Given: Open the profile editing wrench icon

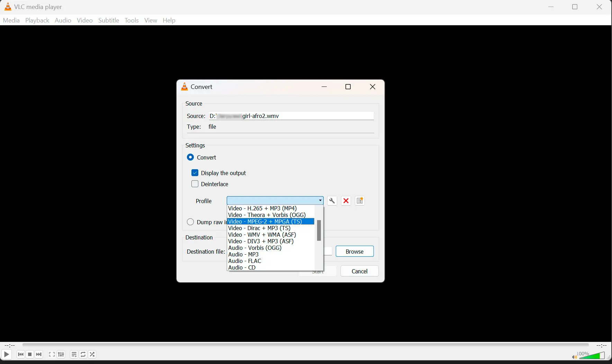Looking at the screenshot, I should click(332, 201).
